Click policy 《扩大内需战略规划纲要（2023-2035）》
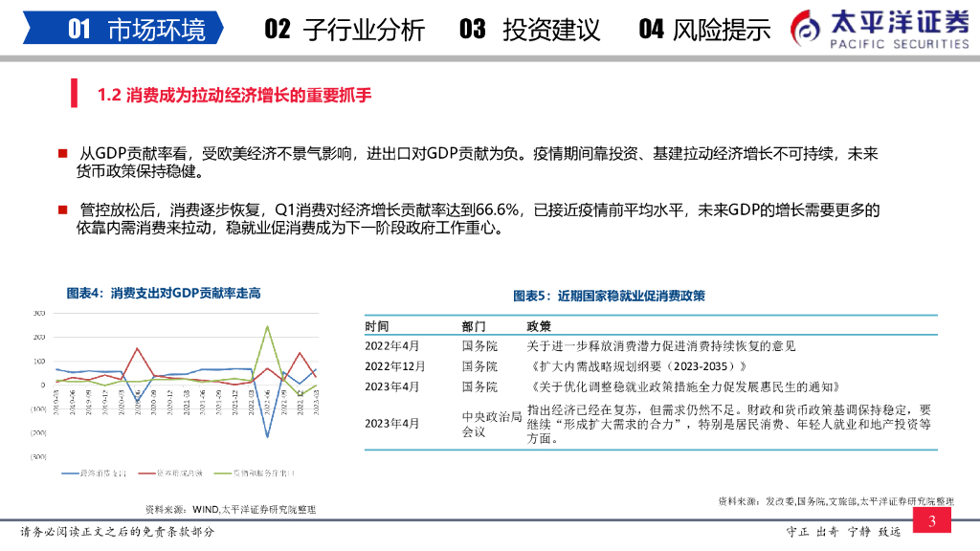The image size is (980, 551). 636,366
